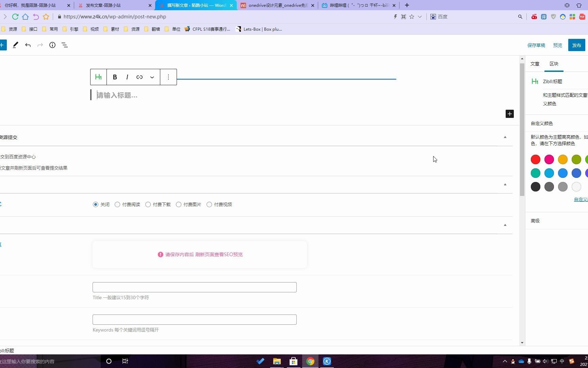Click the 预览 preview button
This screenshot has height=368, width=588.
558,45
